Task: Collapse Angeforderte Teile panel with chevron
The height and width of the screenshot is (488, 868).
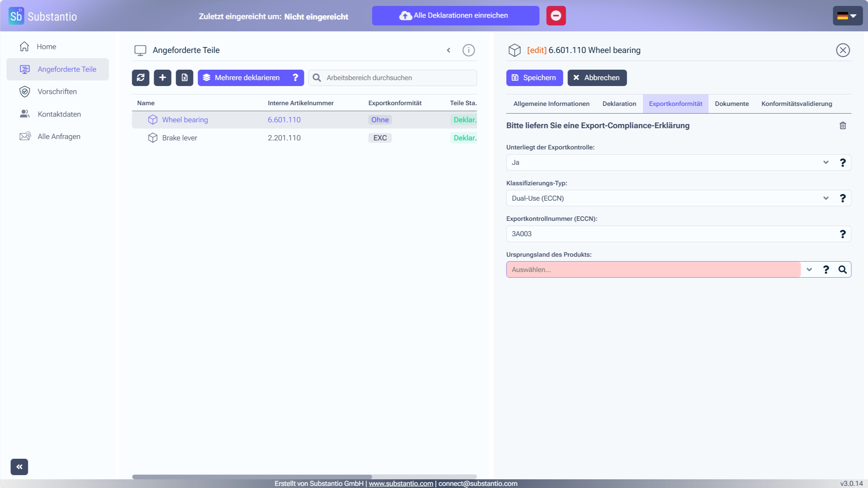Action: [x=449, y=50]
